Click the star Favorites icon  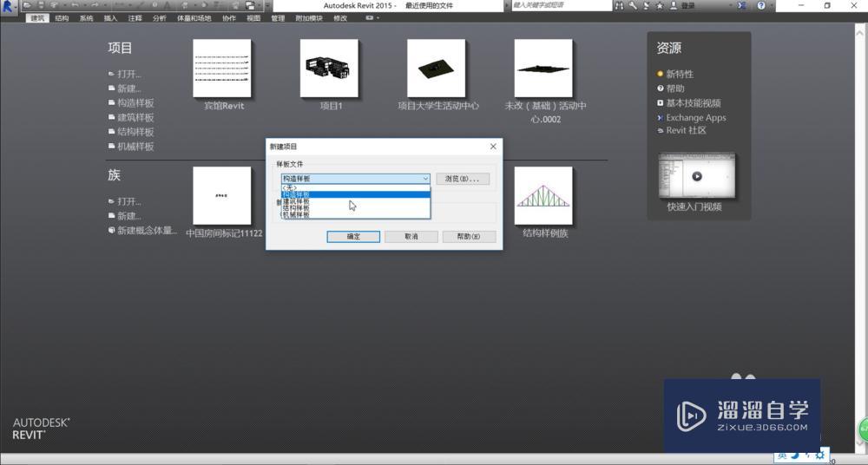point(660,5)
